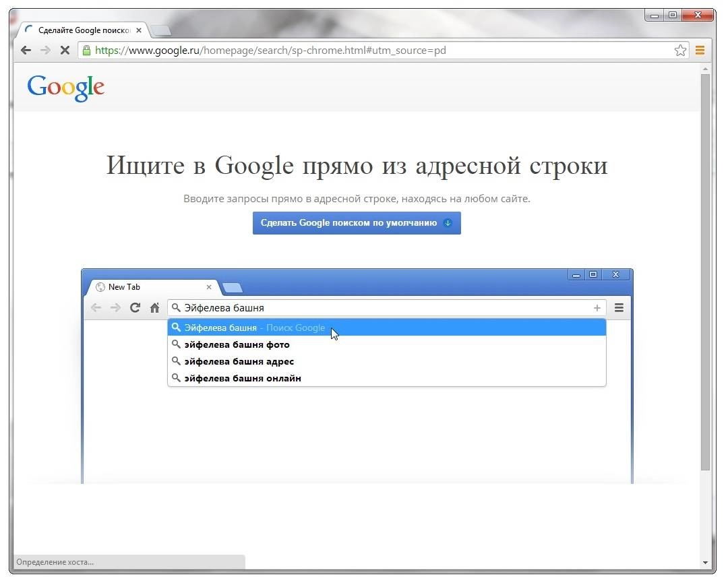
Task: Click the page scrollbar's up arrow
Action: (705, 69)
